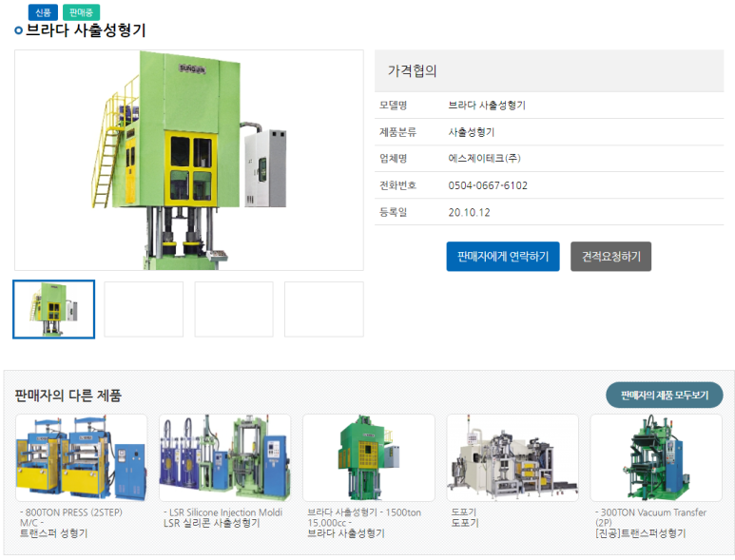Click the 브라다 사출성형기 page title
The height and width of the screenshot is (560, 735).
pos(86,30)
